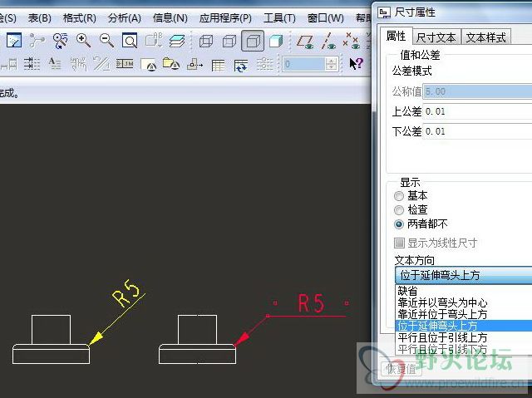Image resolution: width=532 pixels, height=398 pixels.
Task: Choose highlighted 位于延伸弯头上方 list option
Action: coord(464,326)
